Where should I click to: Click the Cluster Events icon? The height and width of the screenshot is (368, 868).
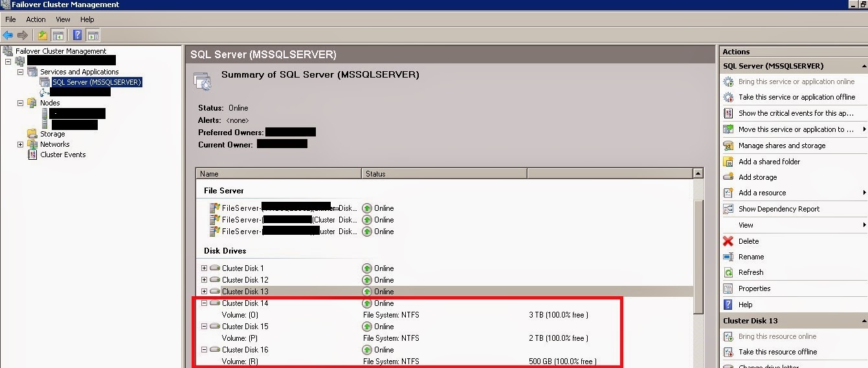click(32, 155)
